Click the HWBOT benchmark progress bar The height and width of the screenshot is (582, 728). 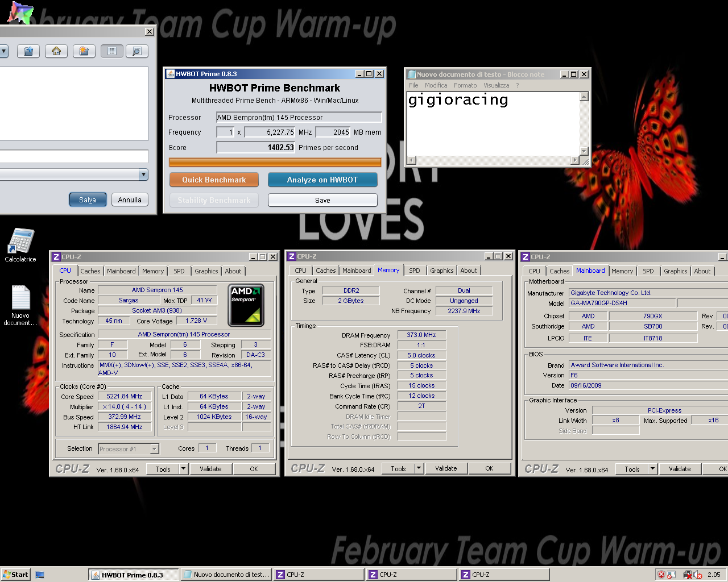tap(275, 162)
